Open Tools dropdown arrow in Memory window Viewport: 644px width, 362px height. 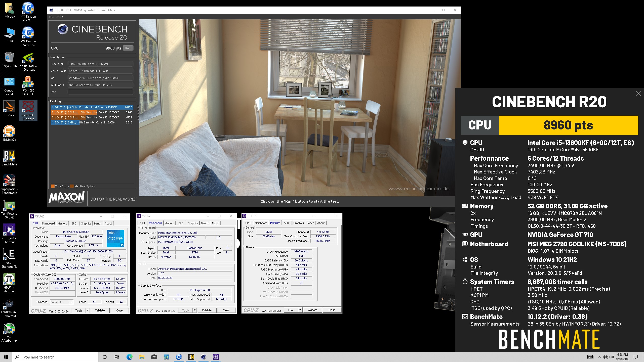300,310
